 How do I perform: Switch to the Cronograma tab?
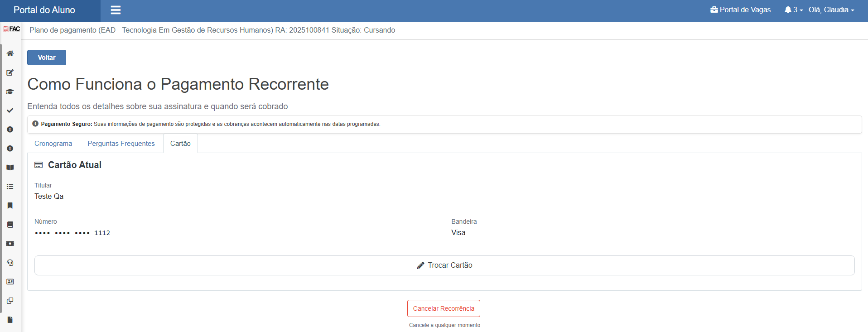tap(53, 144)
